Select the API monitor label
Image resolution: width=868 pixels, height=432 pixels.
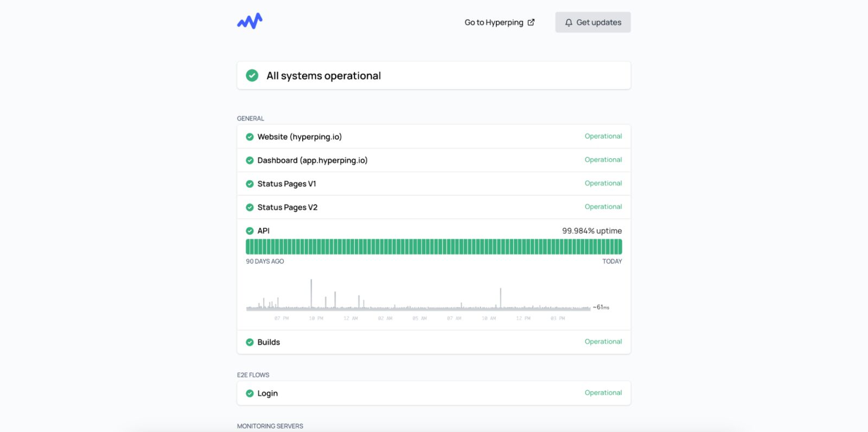(263, 231)
